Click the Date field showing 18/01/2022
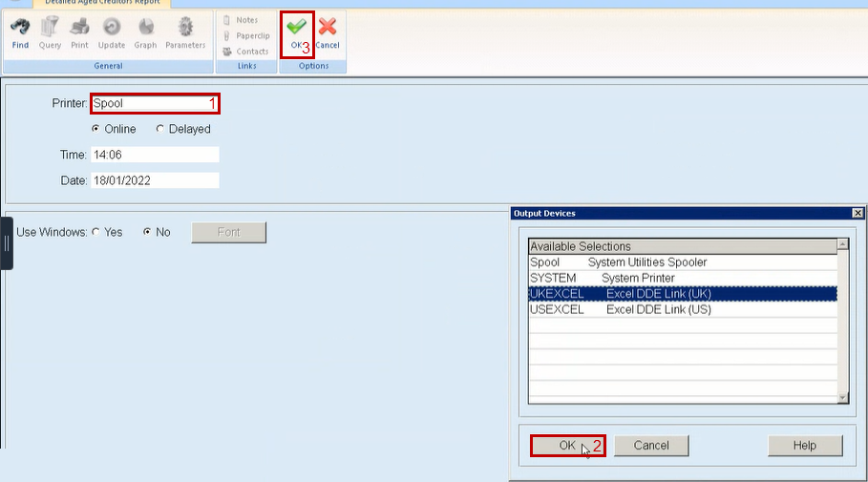The height and width of the screenshot is (482, 868). tap(155, 180)
